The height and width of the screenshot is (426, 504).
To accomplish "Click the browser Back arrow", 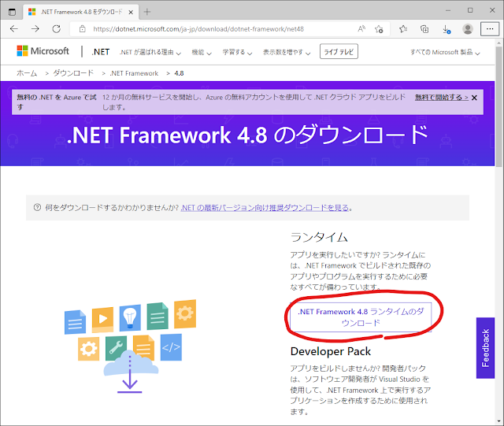I will (14, 29).
